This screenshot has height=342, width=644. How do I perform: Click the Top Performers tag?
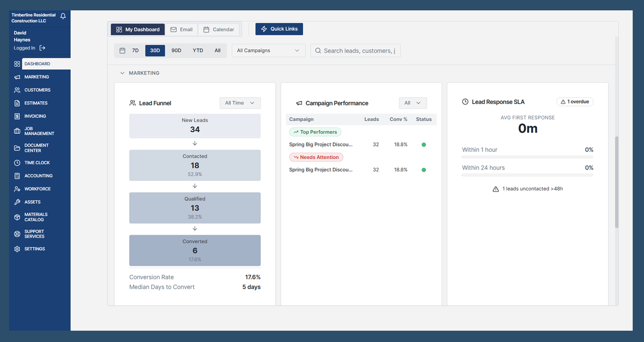point(315,132)
